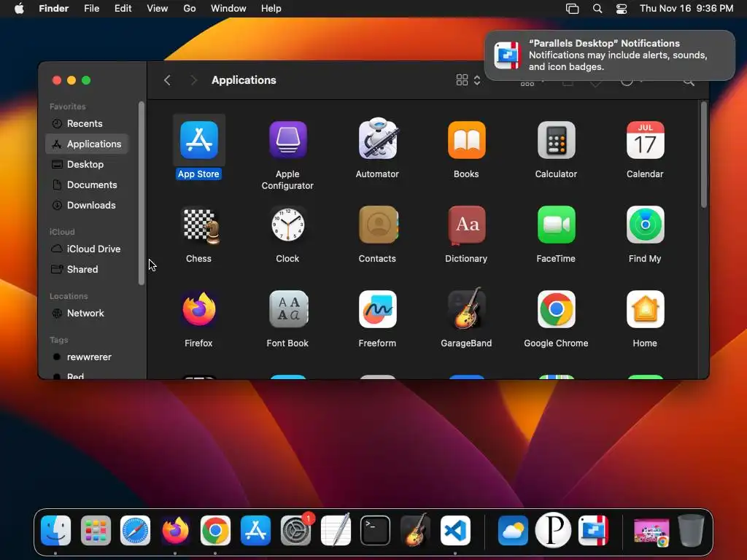Open Stage Manager menu bar icon
This screenshot has width=747, height=560.
(572, 9)
